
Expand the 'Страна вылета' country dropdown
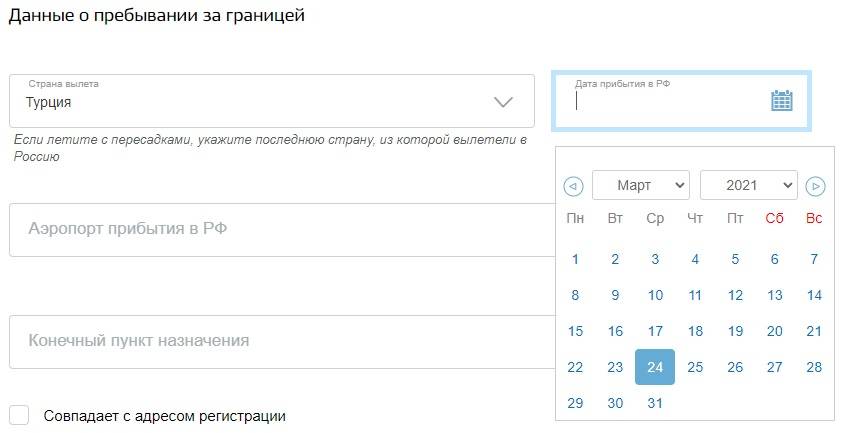click(503, 102)
